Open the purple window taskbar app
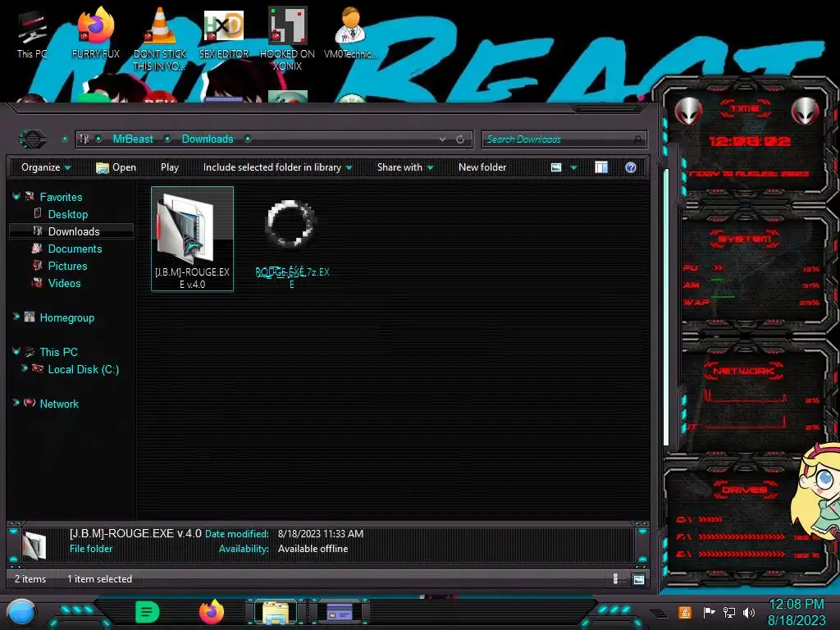 click(339, 612)
